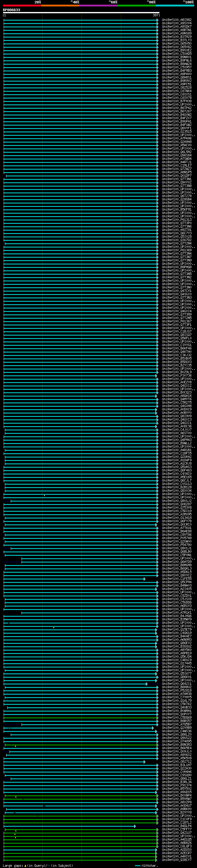197x868 pixels.
Task: Select label UniRef100_Q8VYF1
Action: tap(177, 128)
